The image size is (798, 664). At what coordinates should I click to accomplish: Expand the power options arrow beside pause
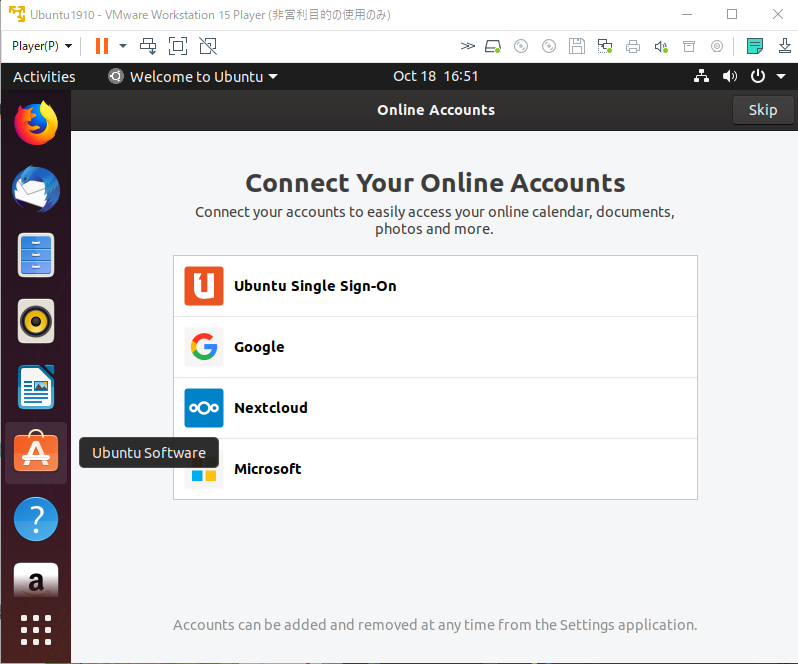click(123, 46)
